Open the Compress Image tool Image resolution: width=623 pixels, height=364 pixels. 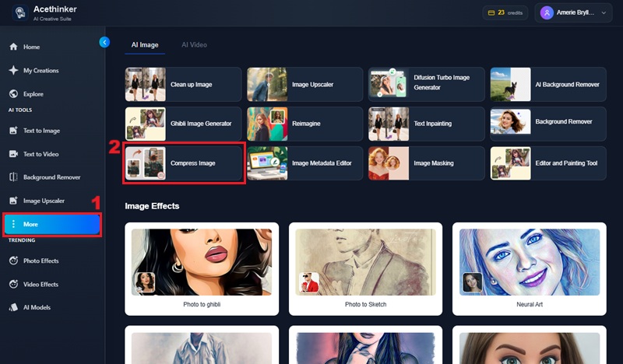pos(185,163)
